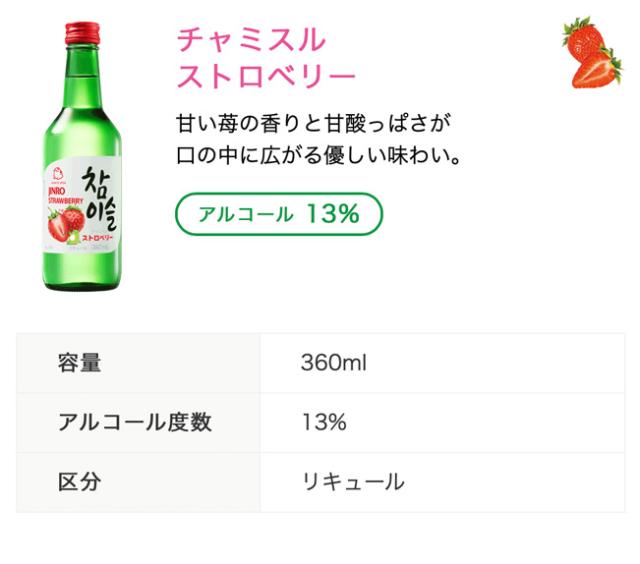Image resolution: width=640 pixels, height=564 pixels.
Task: Click the pink チャミスル title text
Action: click(251, 40)
